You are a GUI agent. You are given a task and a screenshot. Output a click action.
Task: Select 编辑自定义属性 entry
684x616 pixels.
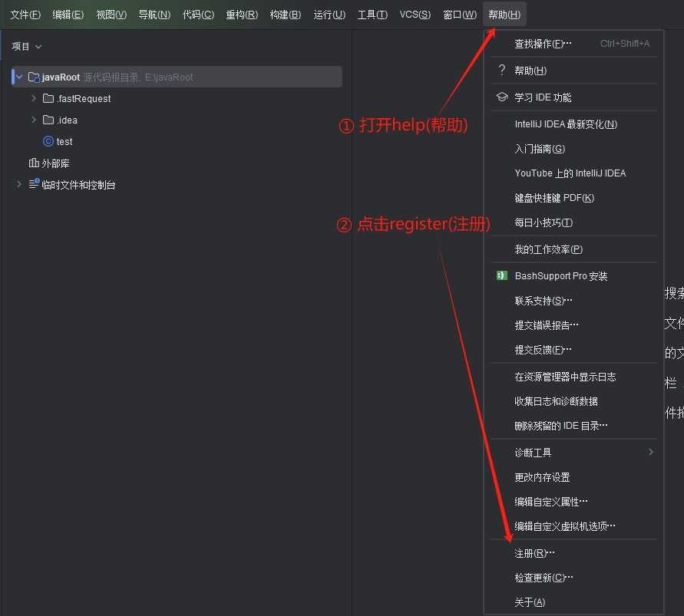click(x=573, y=502)
